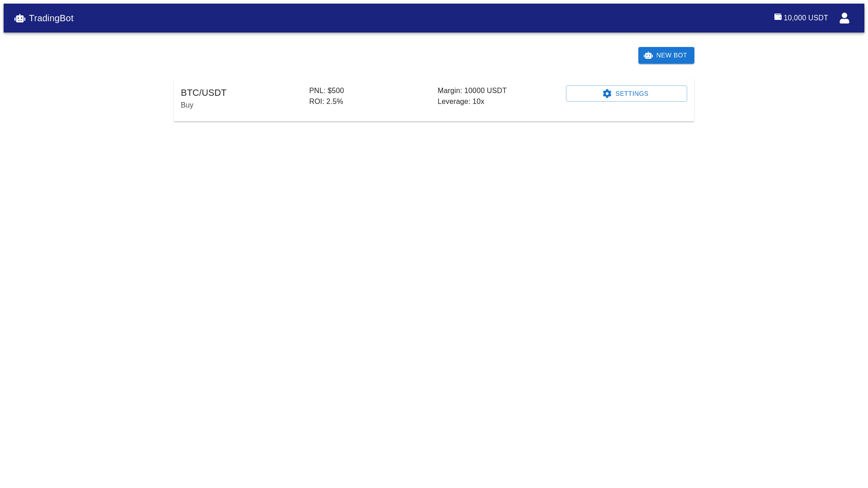Click the gear icon in Settings button
This screenshot has width=868, height=488.
pos(607,94)
